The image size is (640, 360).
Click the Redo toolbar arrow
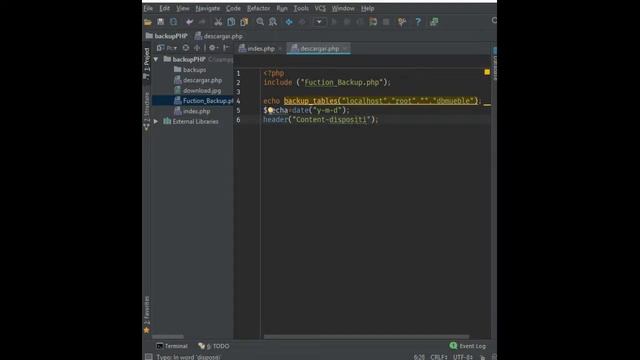pos(202,22)
